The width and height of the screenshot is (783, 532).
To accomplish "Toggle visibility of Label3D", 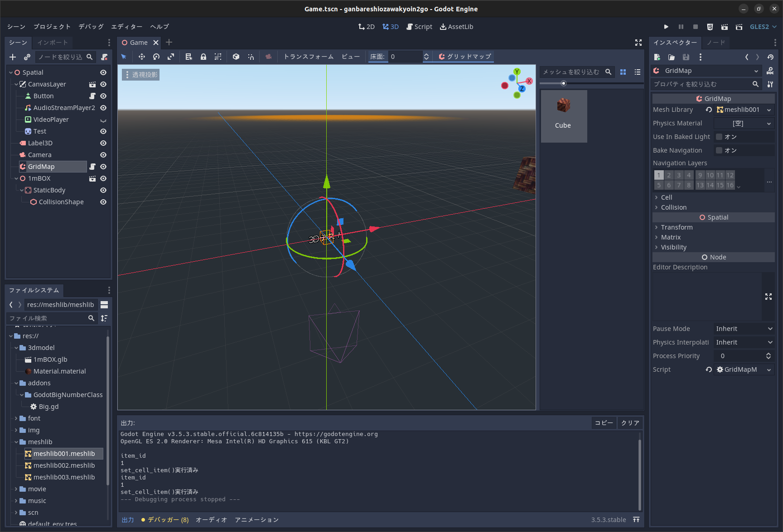I will (x=103, y=143).
